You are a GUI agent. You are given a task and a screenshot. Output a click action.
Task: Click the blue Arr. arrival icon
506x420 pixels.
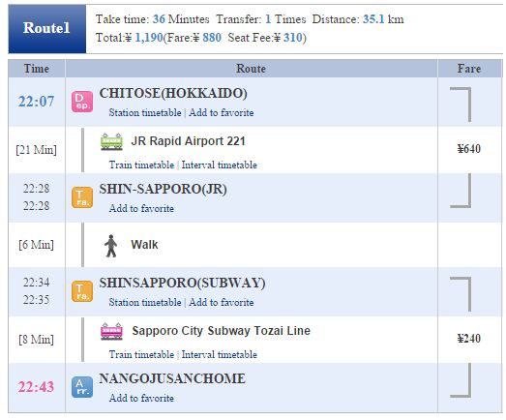click(82, 387)
